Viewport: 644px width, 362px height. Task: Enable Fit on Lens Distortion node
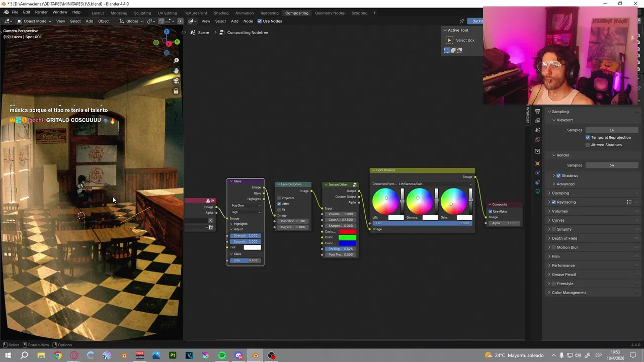tap(279, 210)
